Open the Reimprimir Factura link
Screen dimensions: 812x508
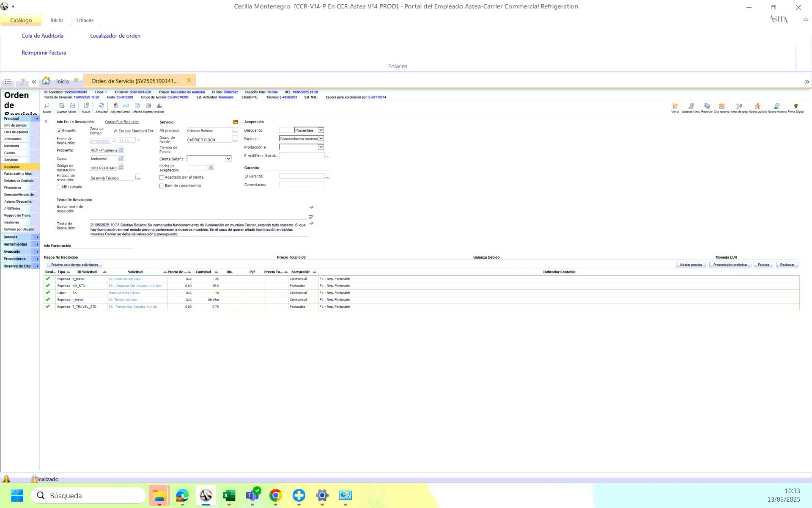pyautogui.click(x=44, y=52)
